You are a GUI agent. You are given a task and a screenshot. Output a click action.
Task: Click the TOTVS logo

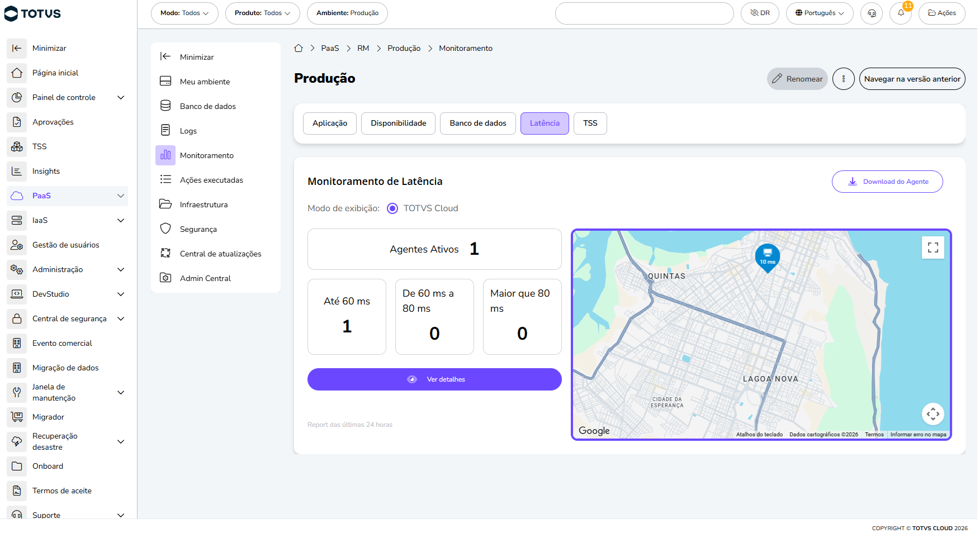click(32, 13)
